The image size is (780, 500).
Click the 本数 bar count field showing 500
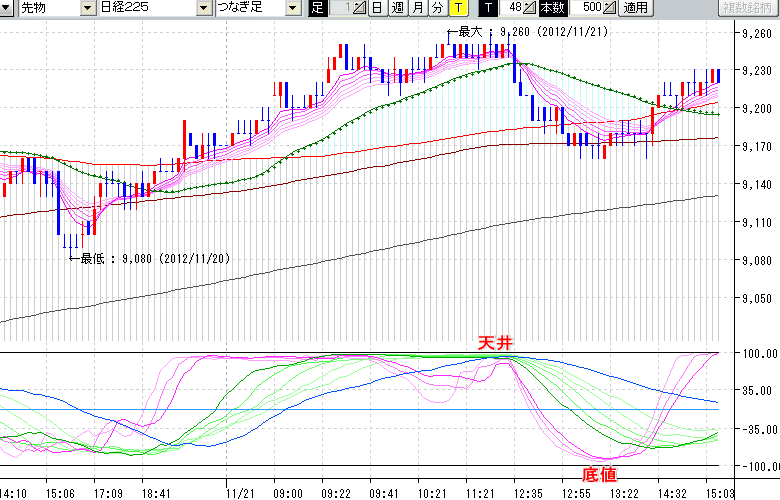tap(590, 8)
